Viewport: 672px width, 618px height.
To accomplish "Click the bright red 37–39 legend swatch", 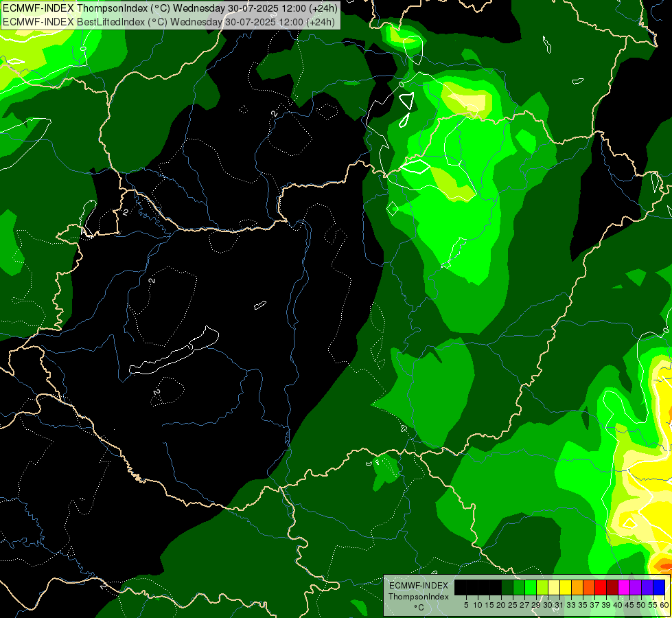I will [x=601, y=587].
